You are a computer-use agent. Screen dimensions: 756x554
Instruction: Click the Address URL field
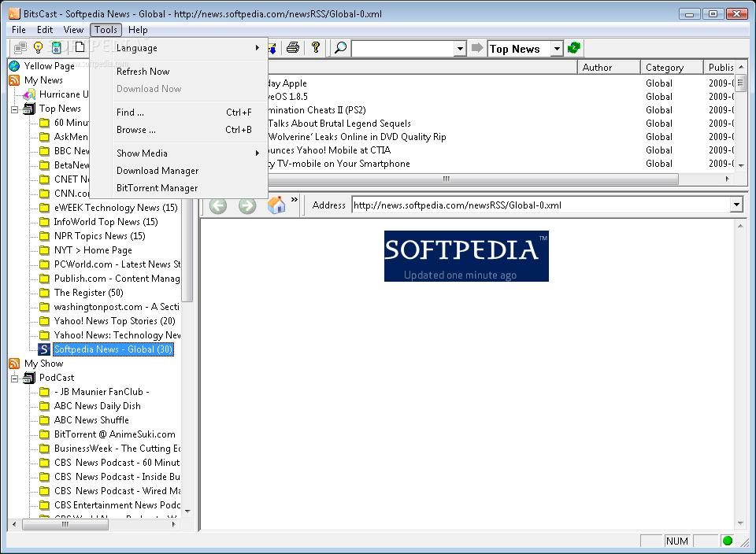tap(542, 205)
